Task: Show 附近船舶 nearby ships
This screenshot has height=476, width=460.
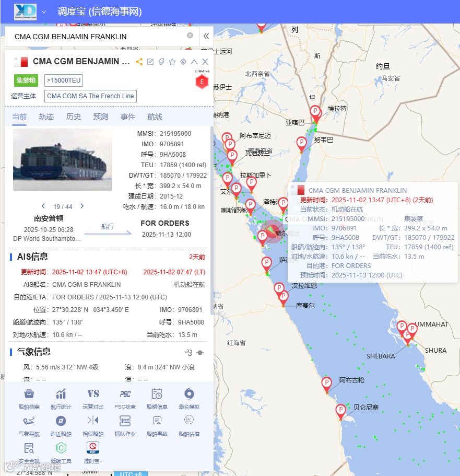Action: click(x=61, y=425)
